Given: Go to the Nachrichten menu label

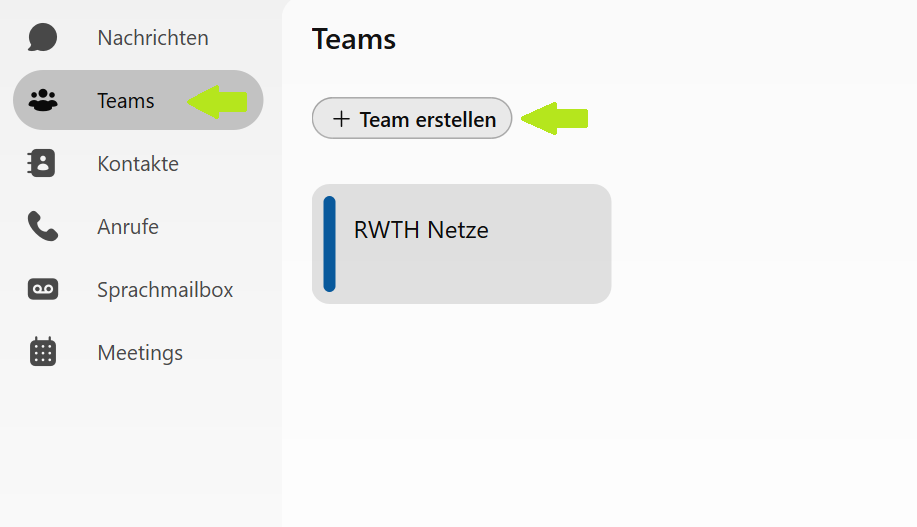Looking at the screenshot, I should click(153, 38).
